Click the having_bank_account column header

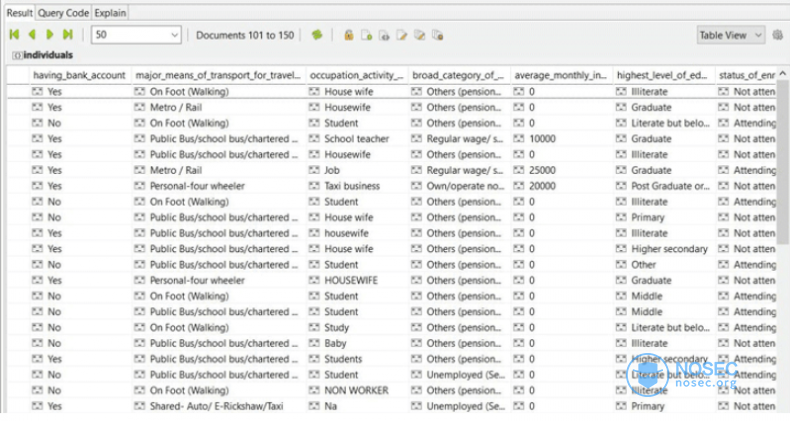click(x=80, y=75)
